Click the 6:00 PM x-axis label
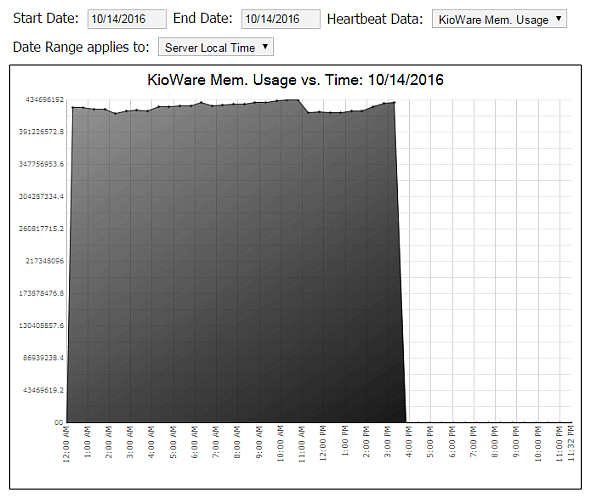This screenshot has width=591, height=498. click(x=452, y=442)
